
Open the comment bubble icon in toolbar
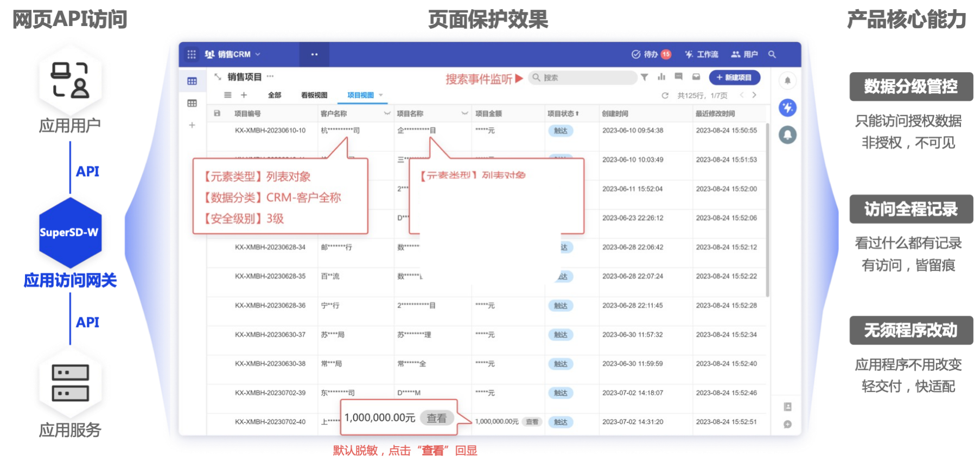[678, 77]
